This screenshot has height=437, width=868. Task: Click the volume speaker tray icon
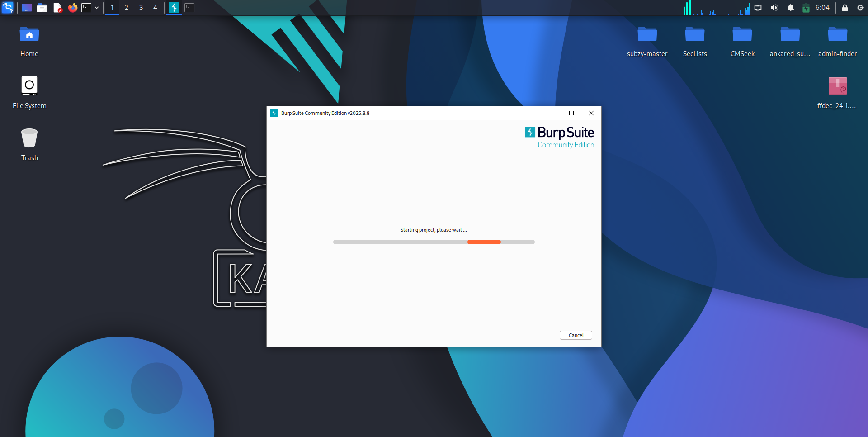click(x=774, y=8)
